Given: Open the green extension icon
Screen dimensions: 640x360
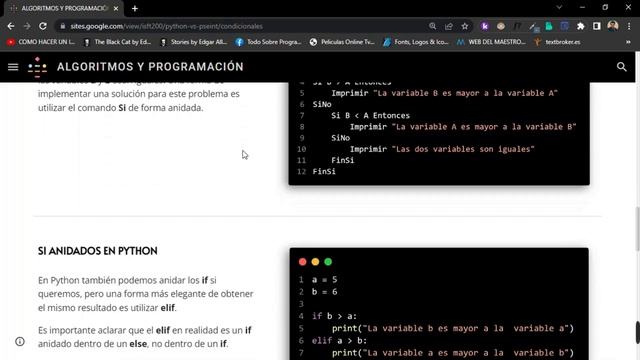Looking at the screenshot, I should tap(549, 26).
